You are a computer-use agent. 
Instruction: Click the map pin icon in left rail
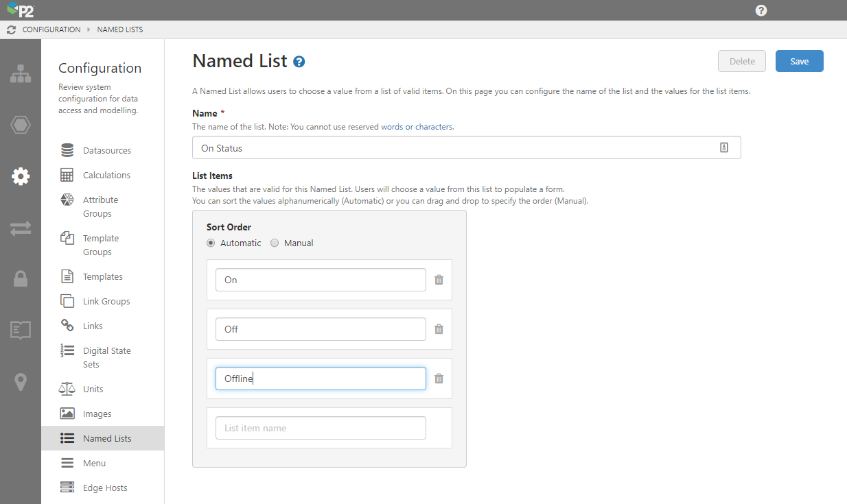(21, 382)
